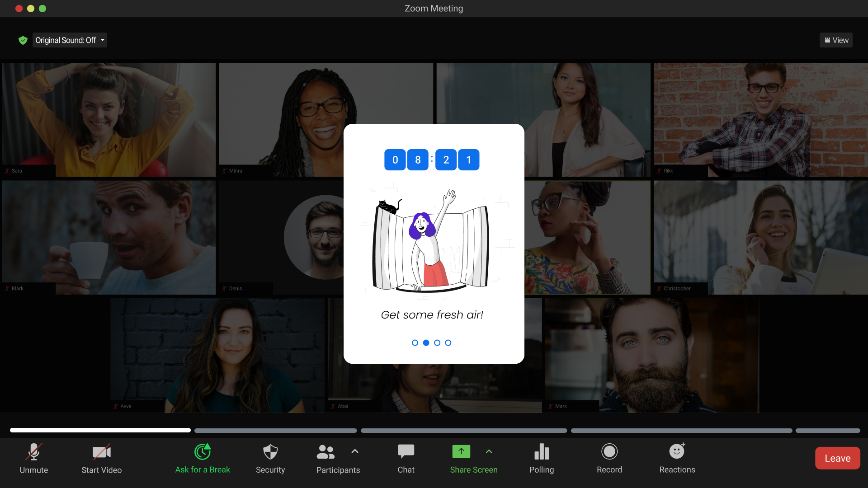The image size is (868, 488).
Task: Select Sara's video thumbnail
Action: [108, 120]
